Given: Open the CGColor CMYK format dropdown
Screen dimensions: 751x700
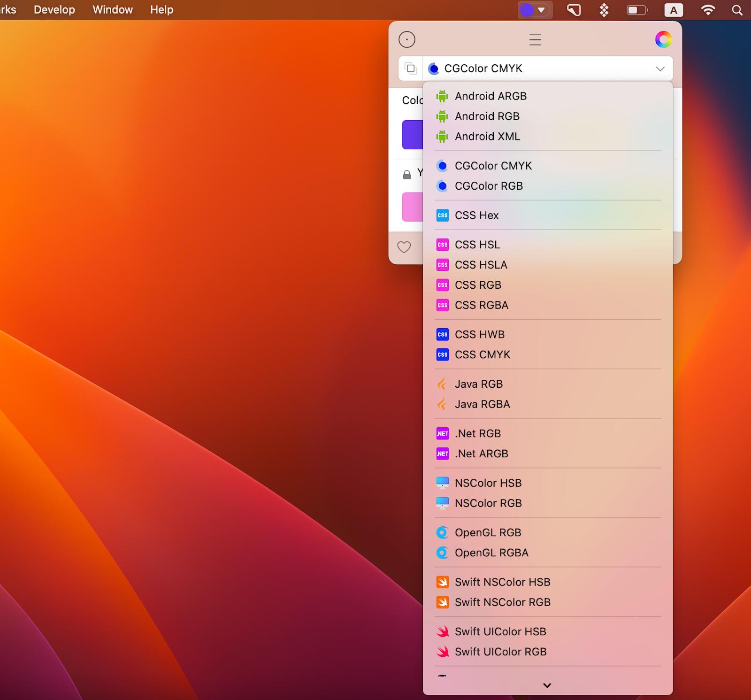Looking at the screenshot, I should pos(547,68).
